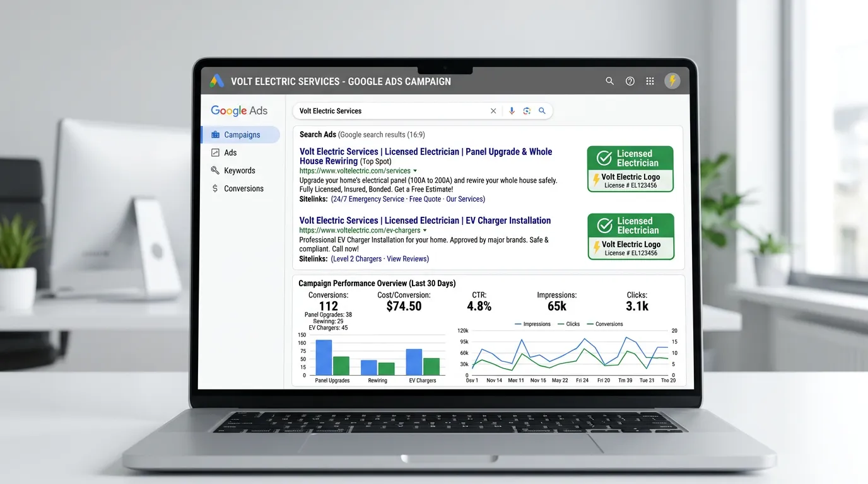Follow the Our Services sitelink
Screen dimensions: 868x484
point(464,199)
